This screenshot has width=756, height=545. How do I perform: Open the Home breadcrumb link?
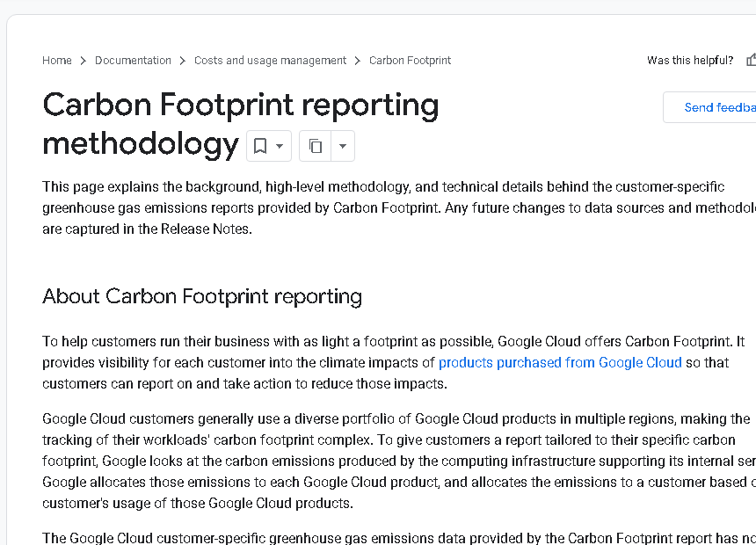[57, 61]
